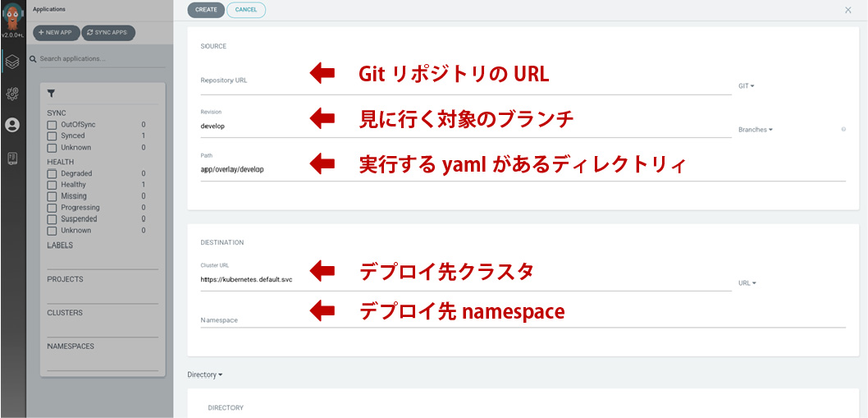868x418 pixels.
Task: Open the GIT repository type dropdown
Action: point(746,85)
